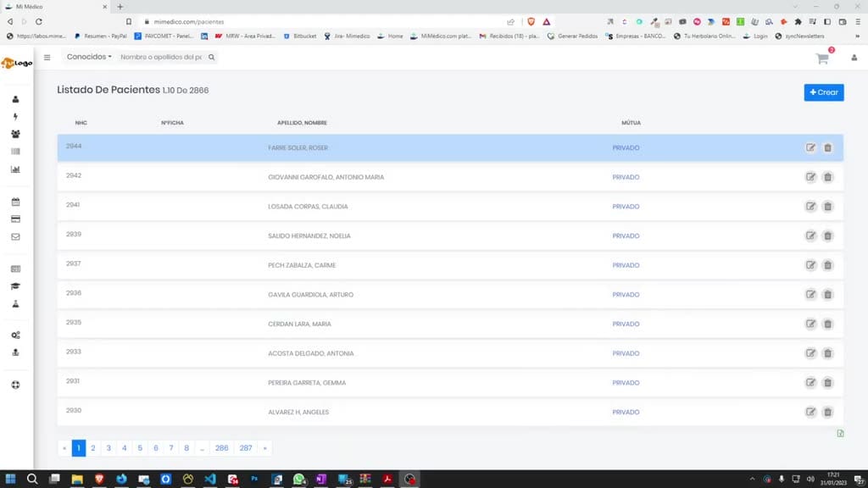The width and height of the screenshot is (868, 488).
Task: Open the group users sidebar icon
Action: coord(15,134)
